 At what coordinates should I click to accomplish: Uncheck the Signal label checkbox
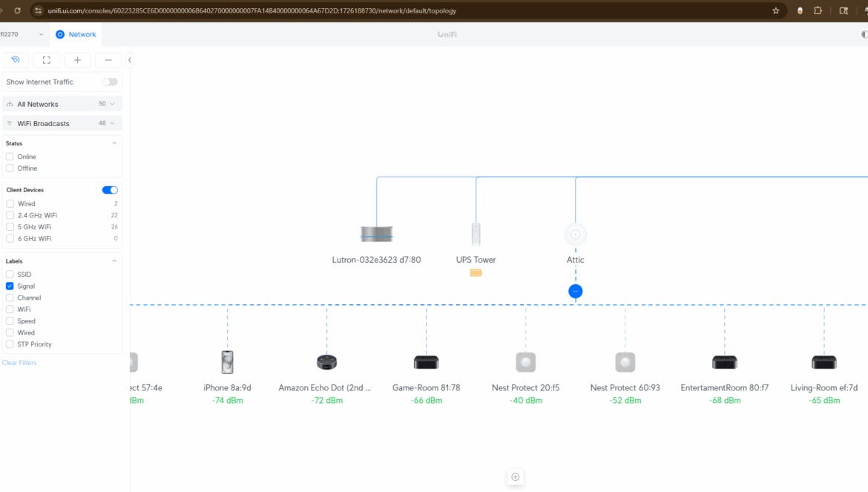coord(10,286)
